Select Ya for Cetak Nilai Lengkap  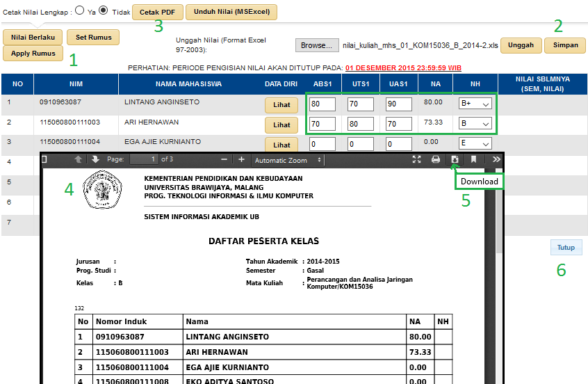79,10
